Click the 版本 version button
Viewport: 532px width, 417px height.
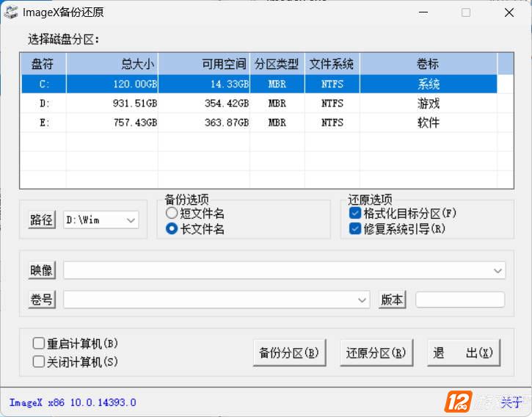tap(393, 300)
